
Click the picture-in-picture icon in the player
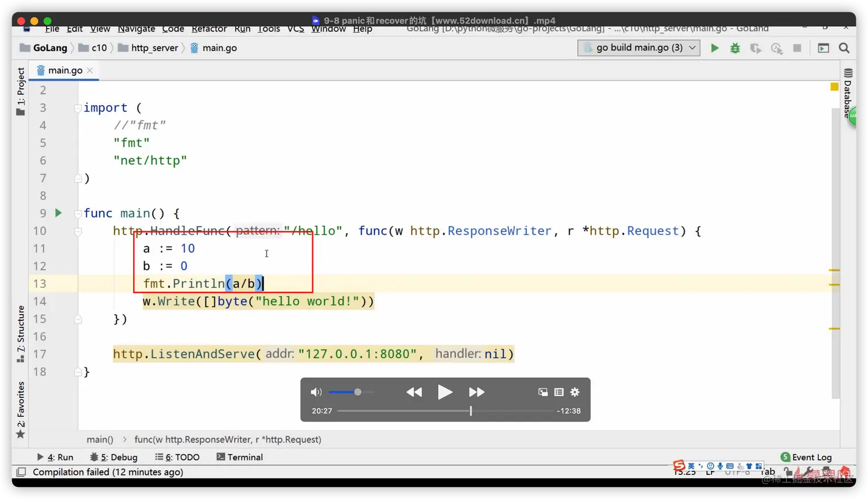543,392
